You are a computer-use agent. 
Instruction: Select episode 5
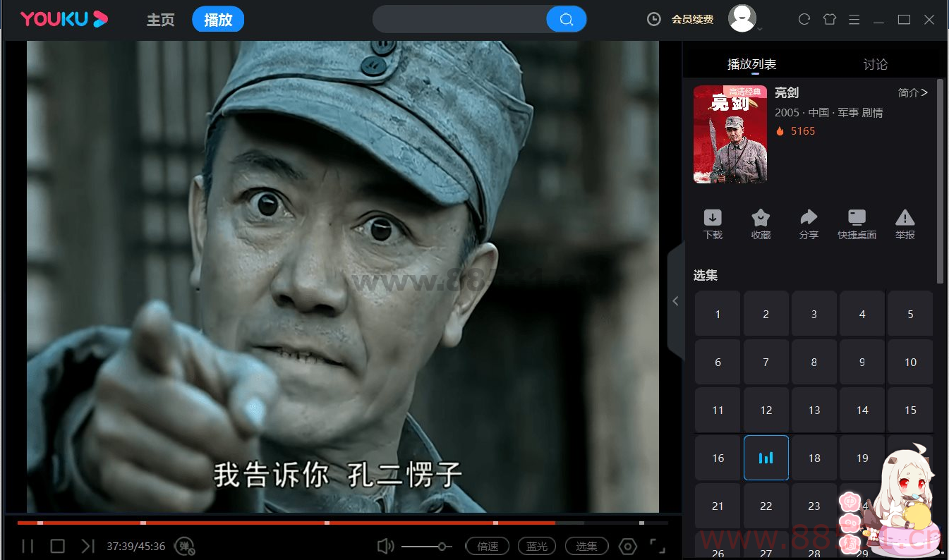[x=910, y=314]
